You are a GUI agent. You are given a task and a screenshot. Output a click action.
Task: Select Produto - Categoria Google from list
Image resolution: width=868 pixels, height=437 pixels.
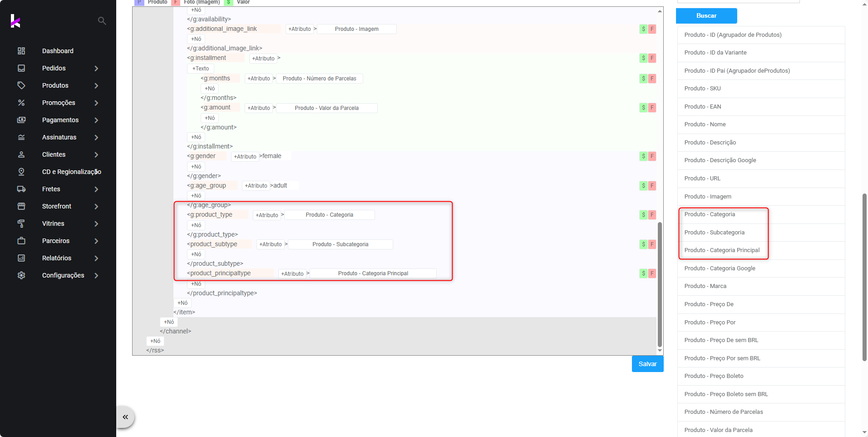[720, 268]
